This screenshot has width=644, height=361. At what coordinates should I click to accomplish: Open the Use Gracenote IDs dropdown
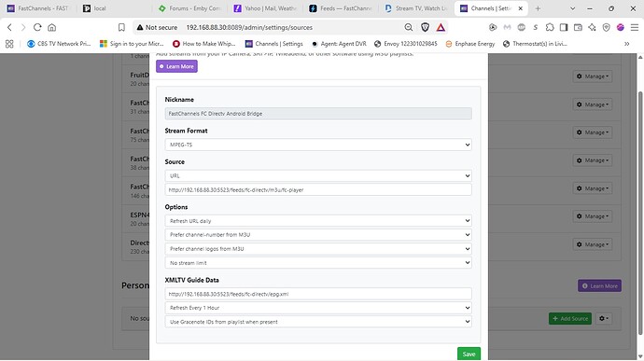pos(318,322)
